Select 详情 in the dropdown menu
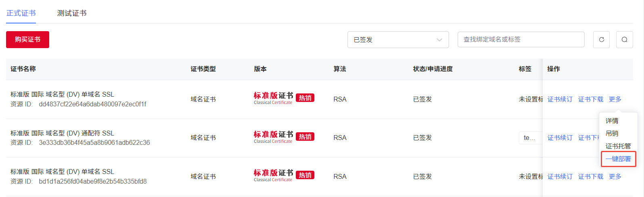 pyautogui.click(x=612, y=121)
